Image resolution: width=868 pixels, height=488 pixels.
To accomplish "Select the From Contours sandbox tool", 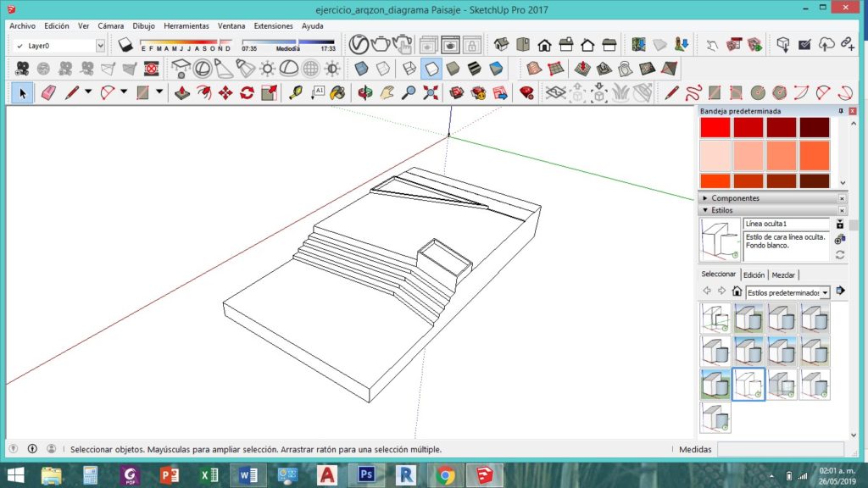I will pyautogui.click(x=534, y=69).
